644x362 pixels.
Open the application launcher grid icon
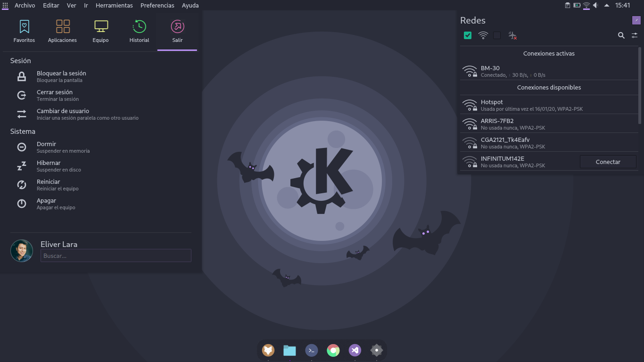pyautogui.click(x=5, y=5)
